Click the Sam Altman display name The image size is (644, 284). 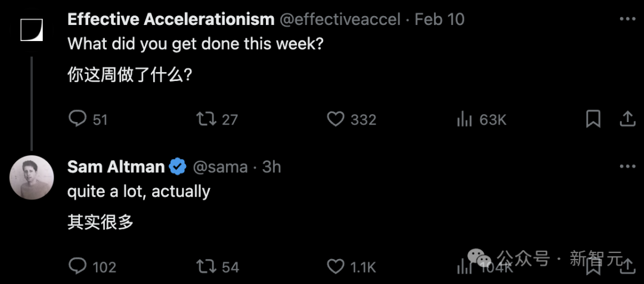click(116, 167)
